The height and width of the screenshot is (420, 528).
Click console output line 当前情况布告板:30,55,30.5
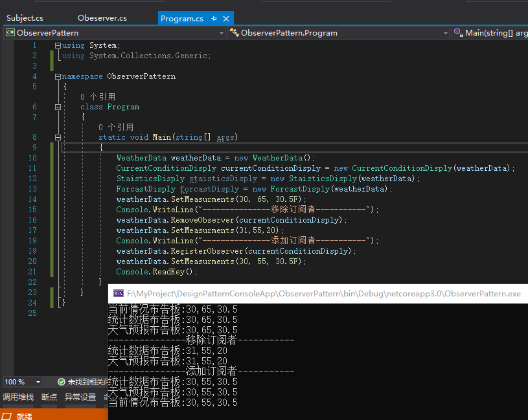173,403
